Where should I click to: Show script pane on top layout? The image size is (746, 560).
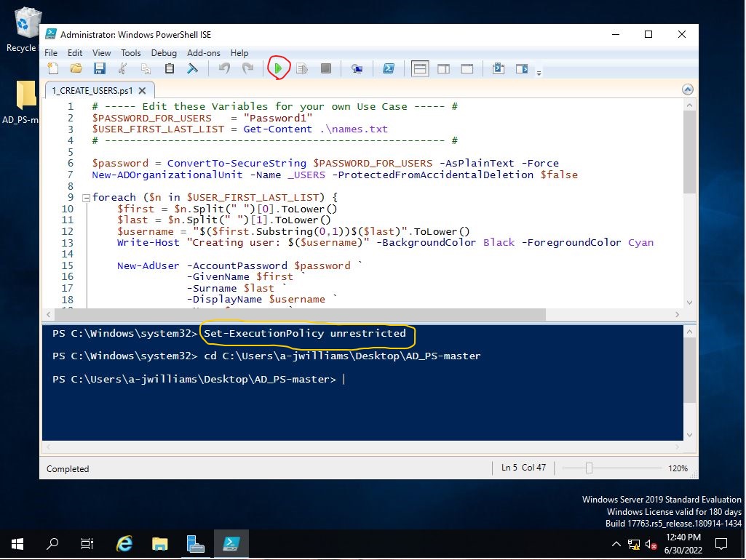click(420, 69)
